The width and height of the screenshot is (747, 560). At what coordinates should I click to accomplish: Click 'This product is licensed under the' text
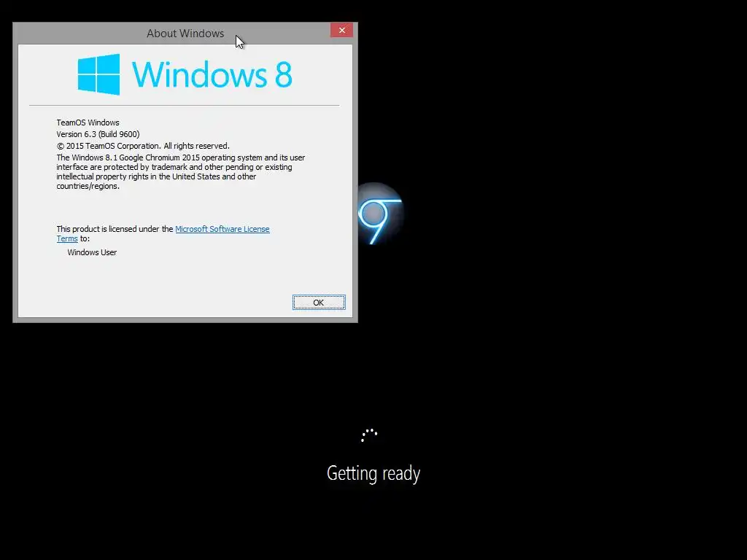click(x=115, y=229)
